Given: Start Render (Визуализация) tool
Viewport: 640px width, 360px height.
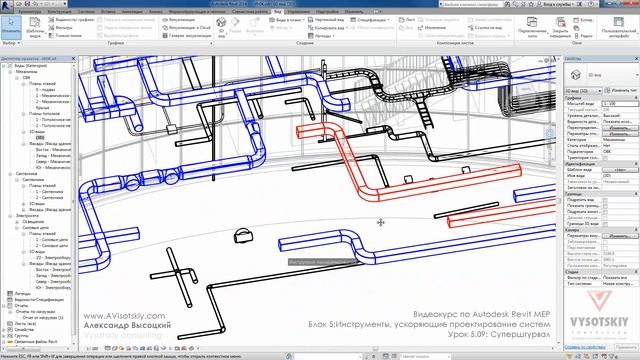Looking at the screenshot, I should point(179,20).
